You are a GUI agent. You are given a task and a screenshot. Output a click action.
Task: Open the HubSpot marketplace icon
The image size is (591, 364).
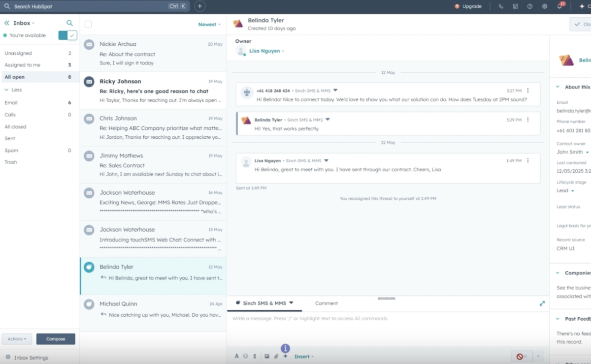click(515, 6)
